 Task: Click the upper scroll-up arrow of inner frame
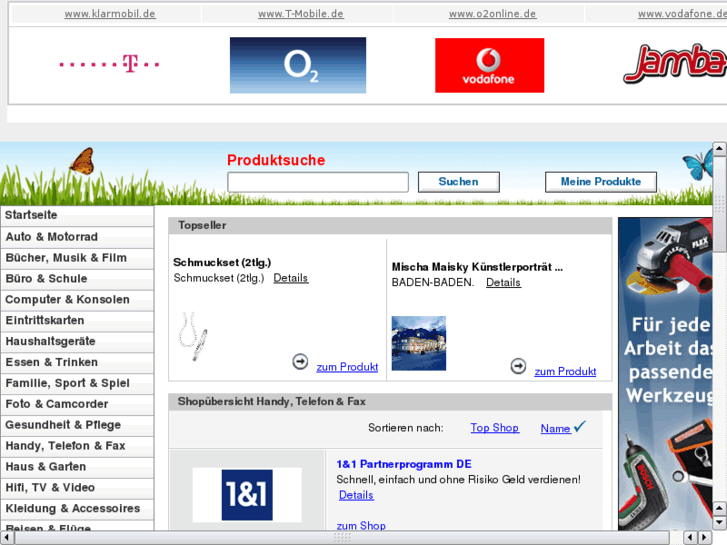[719, 149]
